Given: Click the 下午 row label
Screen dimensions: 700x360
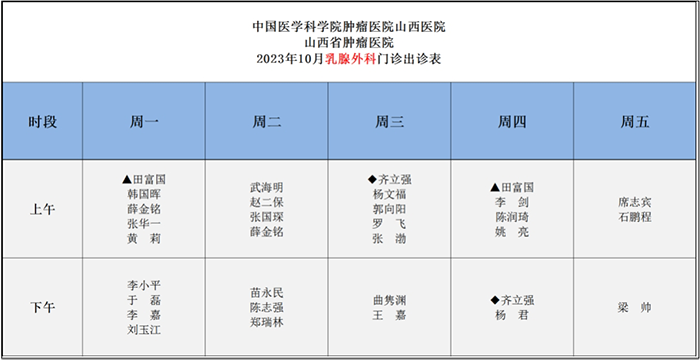Looking at the screenshot, I should [43, 308].
